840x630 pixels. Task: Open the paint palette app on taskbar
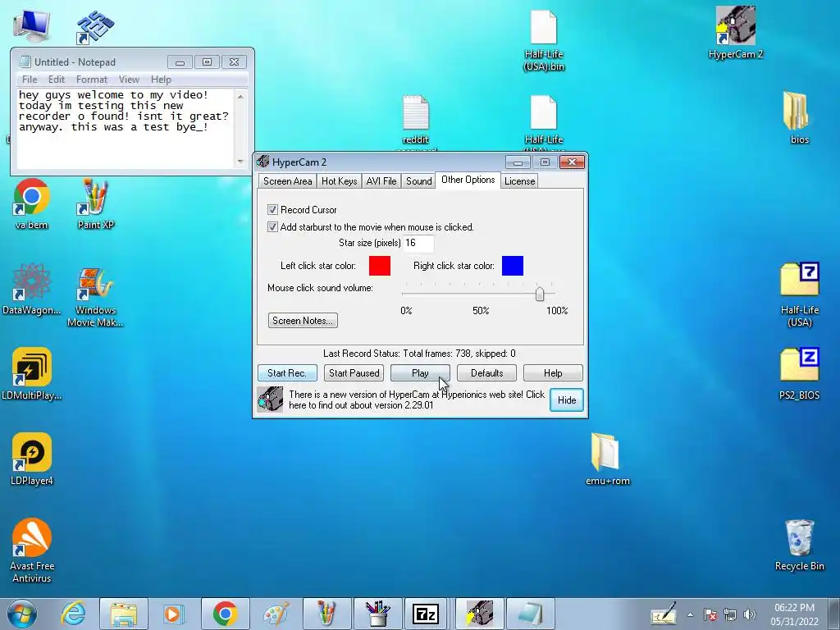(276, 614)
